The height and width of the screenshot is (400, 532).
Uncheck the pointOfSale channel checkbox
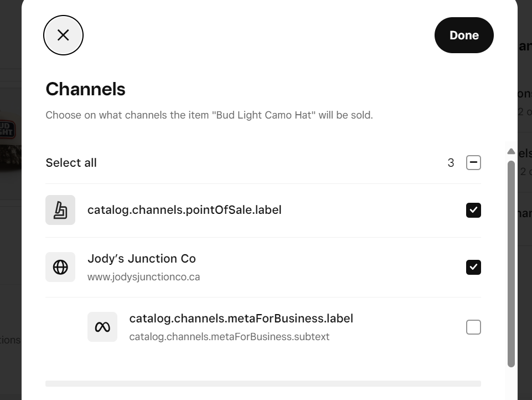[x=473, y=211]
